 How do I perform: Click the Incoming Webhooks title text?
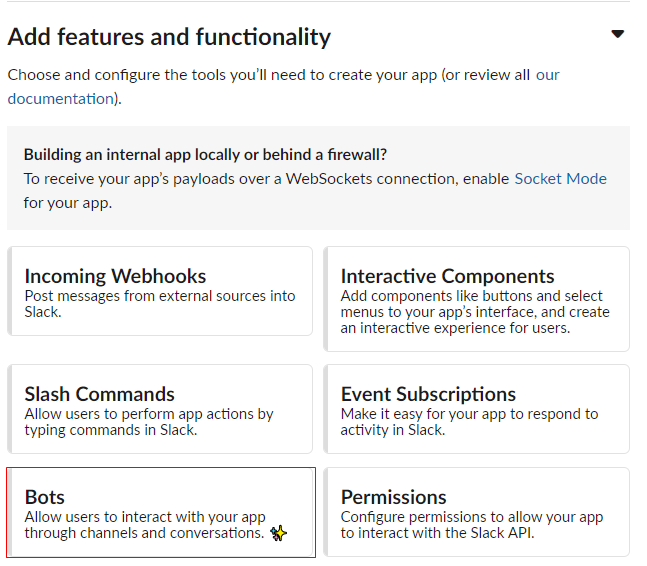[x=115, y=276]
